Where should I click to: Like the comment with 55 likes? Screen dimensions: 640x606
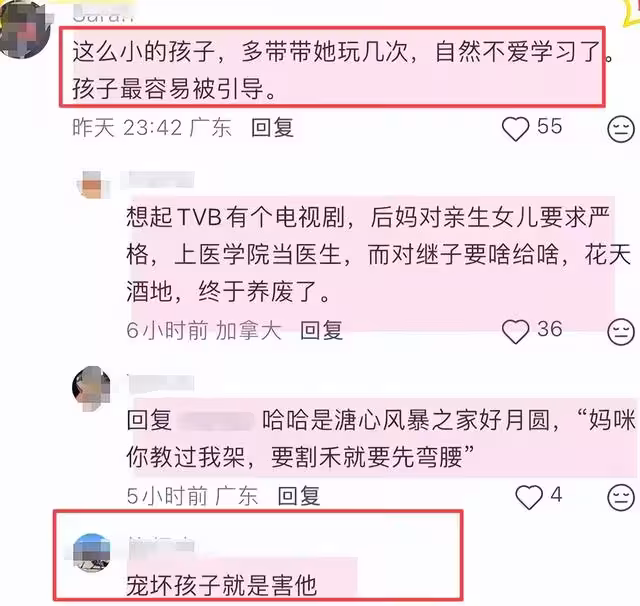coord(515,128)
